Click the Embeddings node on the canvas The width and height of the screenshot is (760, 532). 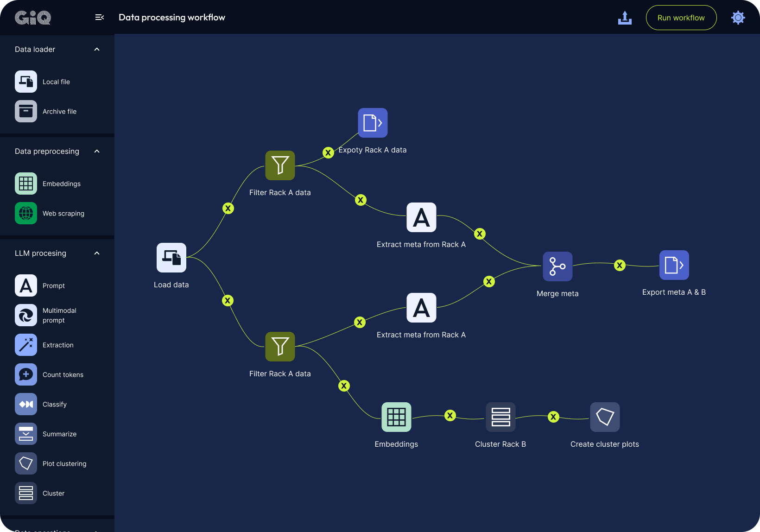pyautogui.click(x=396, y=417)
